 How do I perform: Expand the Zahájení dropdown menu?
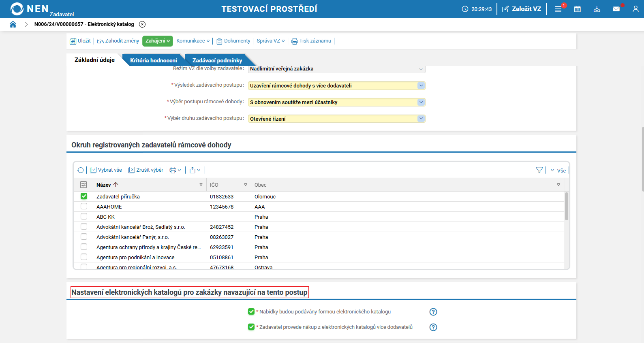[x=158, y=41]
